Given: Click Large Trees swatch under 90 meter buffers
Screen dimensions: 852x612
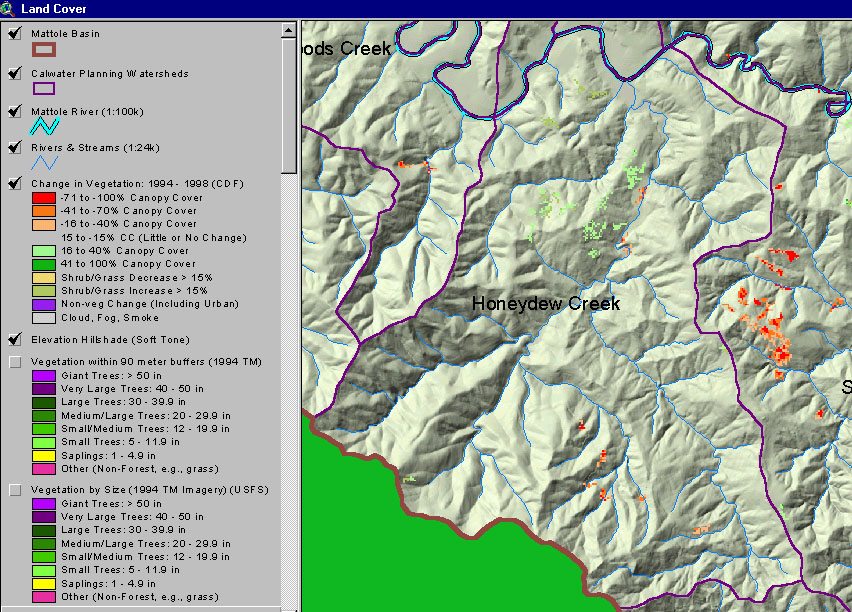Looking at the screenshot, I should pyautogui.click(x=43, y=402).
